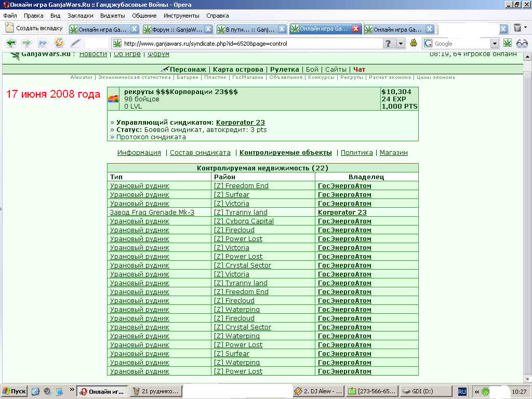Expand the address bar history dropdown
Screen dimensions: 532x399
[401, 44]
